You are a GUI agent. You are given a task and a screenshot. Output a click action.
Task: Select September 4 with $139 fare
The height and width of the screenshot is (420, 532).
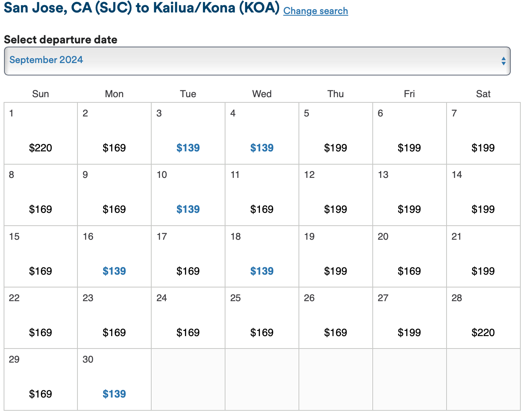point(262,148)
